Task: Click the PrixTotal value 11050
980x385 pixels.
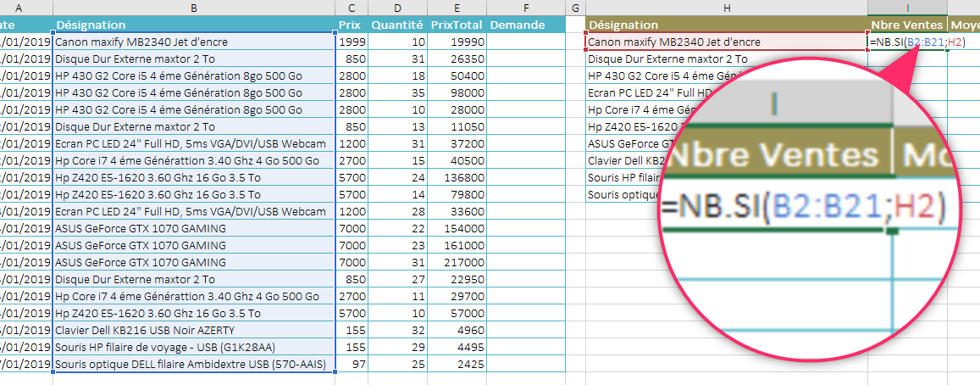Action: (457, 126)
